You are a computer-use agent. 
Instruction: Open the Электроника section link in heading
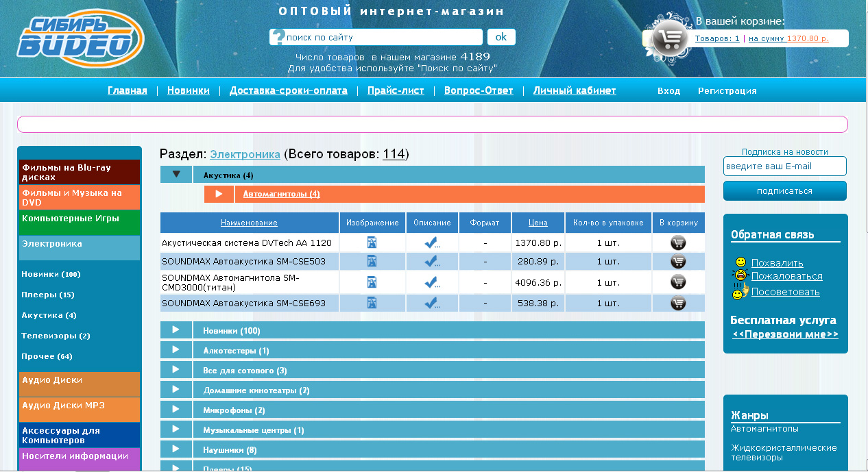[x=245, y=154]
